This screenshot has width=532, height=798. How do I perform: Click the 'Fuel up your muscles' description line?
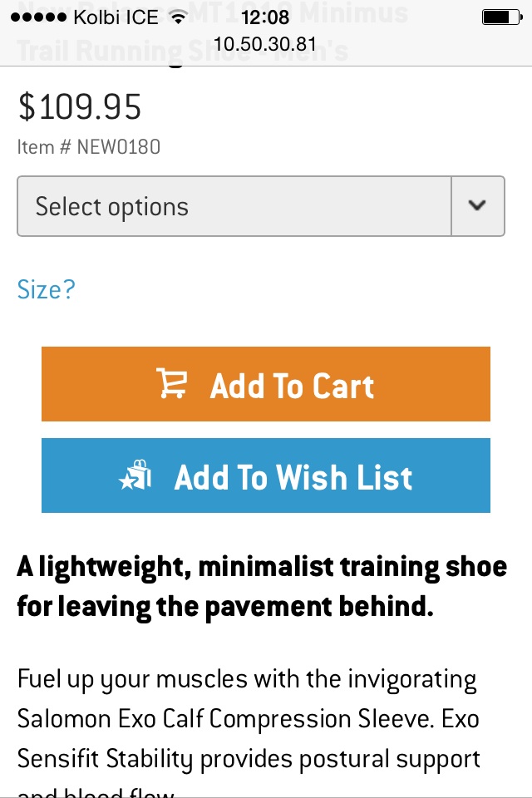[247, 679]
